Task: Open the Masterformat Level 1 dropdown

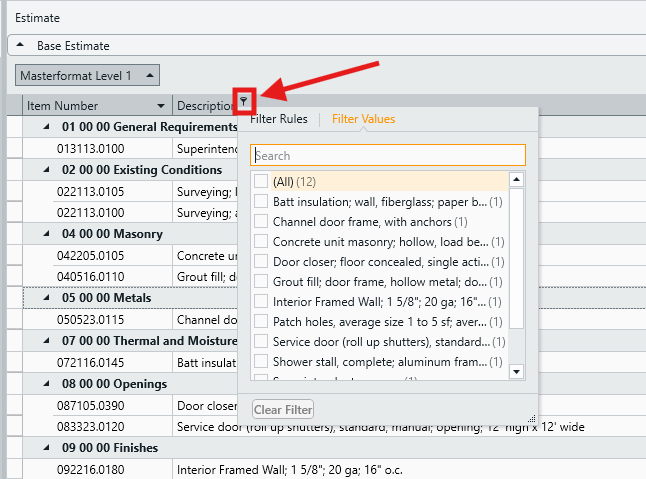Action: click(149, 75)
